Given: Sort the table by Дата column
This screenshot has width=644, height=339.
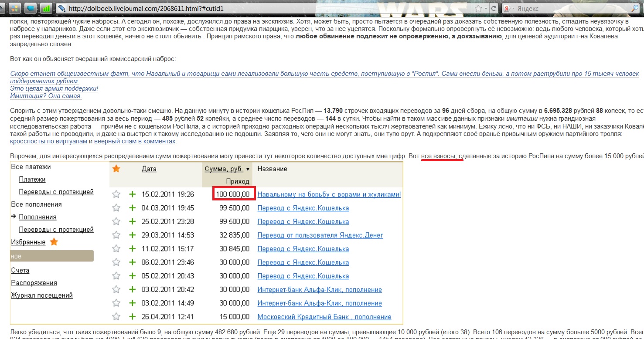Looking at the screenshot, I should click(149, 169).
